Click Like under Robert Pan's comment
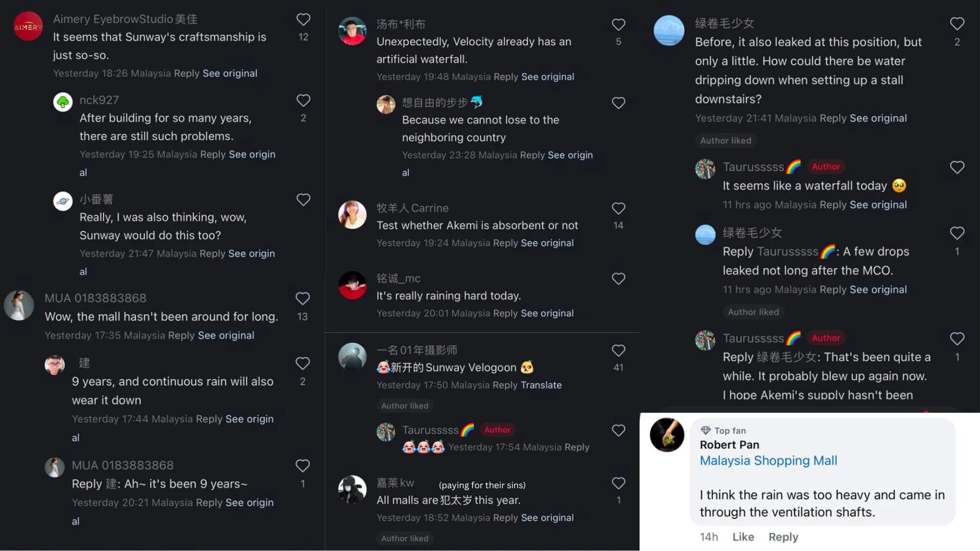The height and width of the screenshot is (551, 980). tap(743, 537)
